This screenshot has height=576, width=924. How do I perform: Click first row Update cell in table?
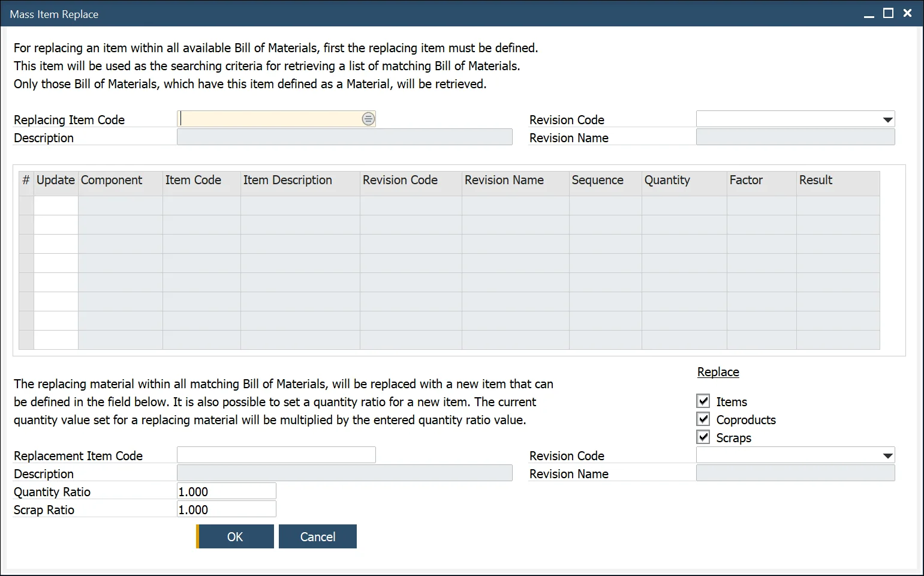(x=56, y=205)
